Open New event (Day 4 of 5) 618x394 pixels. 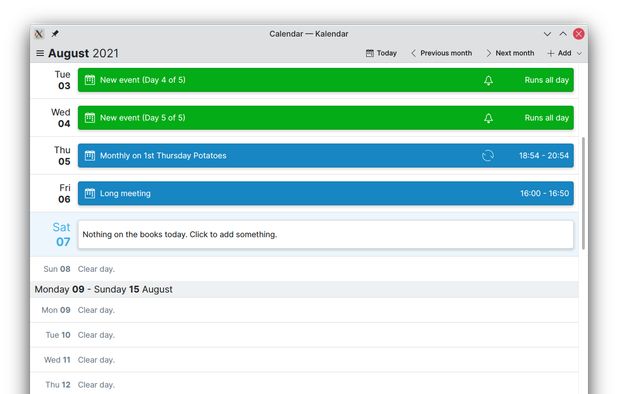(326, 80)
